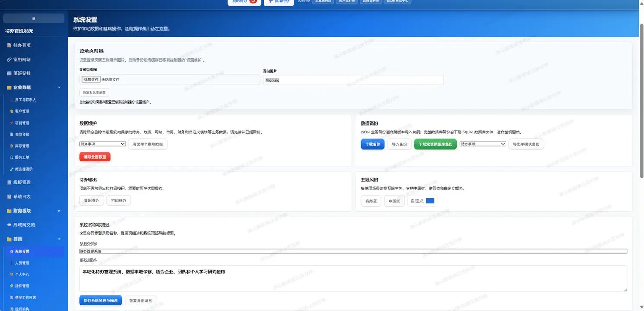Image resolution: width=644 pixels, height=311 pixels.
Task: Open 便民工作日志 from the sidebar
Action: click(x=26, y=298)
